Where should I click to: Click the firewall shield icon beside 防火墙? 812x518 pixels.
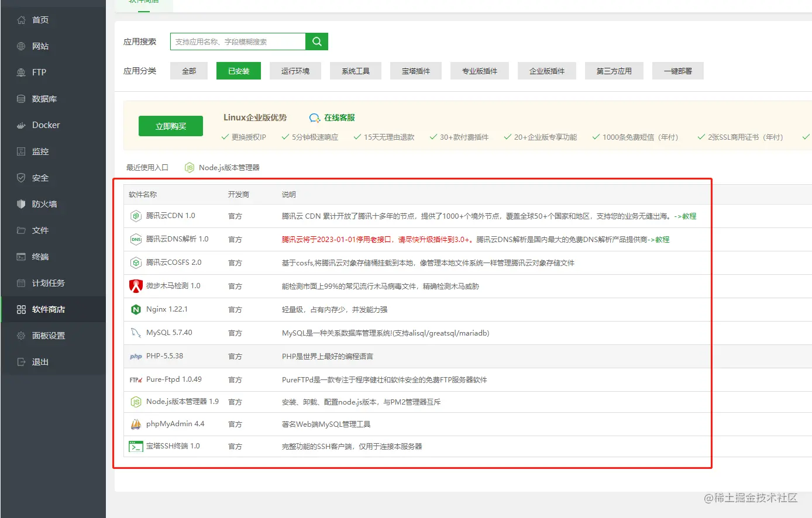(x=22, y=204)
